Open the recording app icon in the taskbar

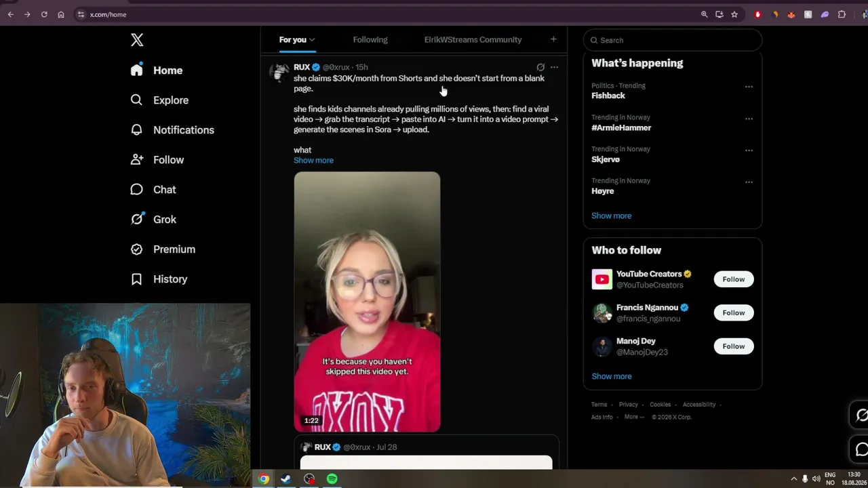coord(309,479)
